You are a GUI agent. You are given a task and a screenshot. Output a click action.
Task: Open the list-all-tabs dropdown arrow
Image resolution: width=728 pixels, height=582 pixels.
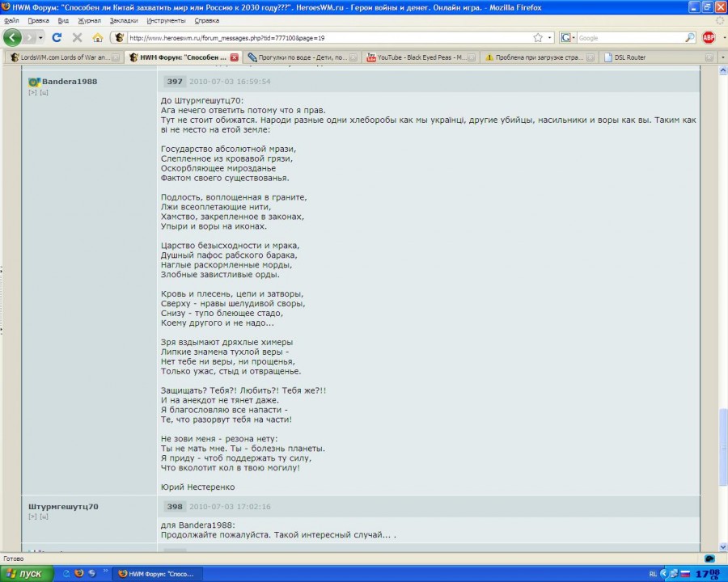click(723, 57)
